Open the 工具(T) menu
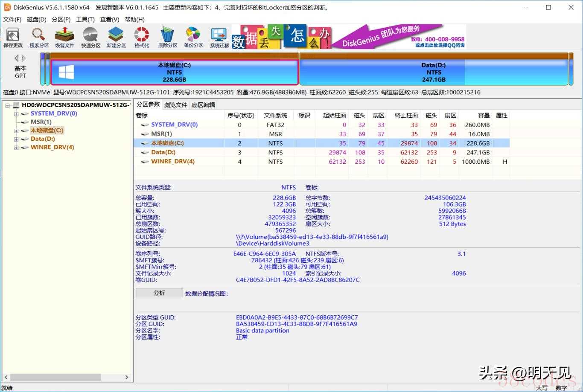 click(x=85, y=19)
